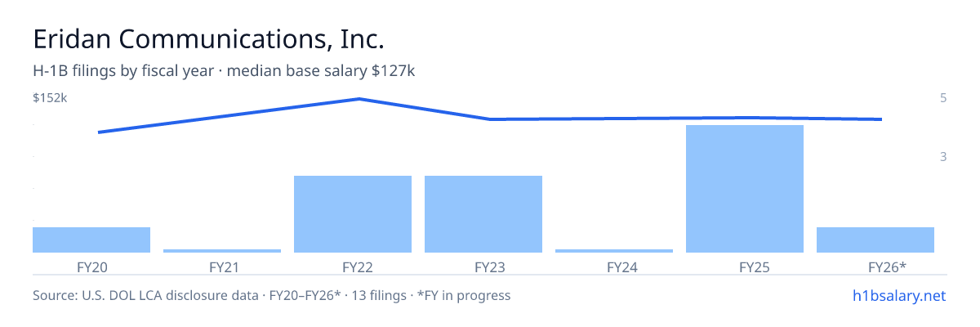Click the DOL LCA source footnote
The height and width of the screenshot is (327, 980).
[x=271, y=295]
